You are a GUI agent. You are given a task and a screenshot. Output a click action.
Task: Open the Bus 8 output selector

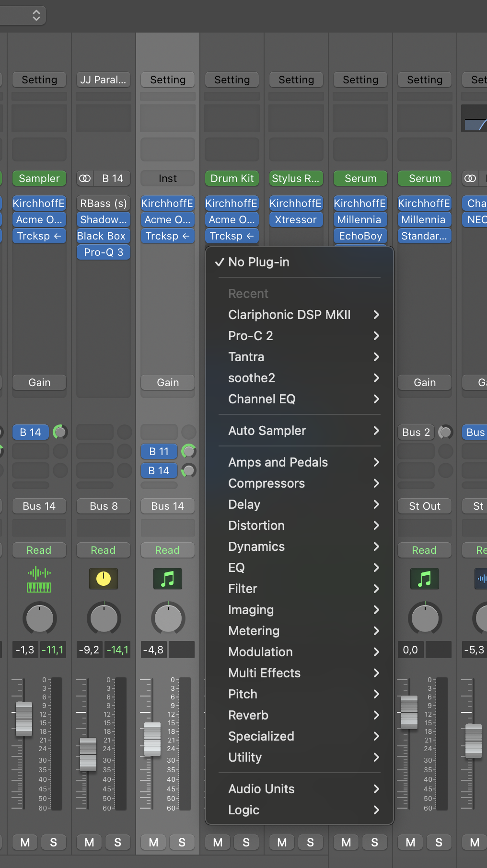coord(104,506)
